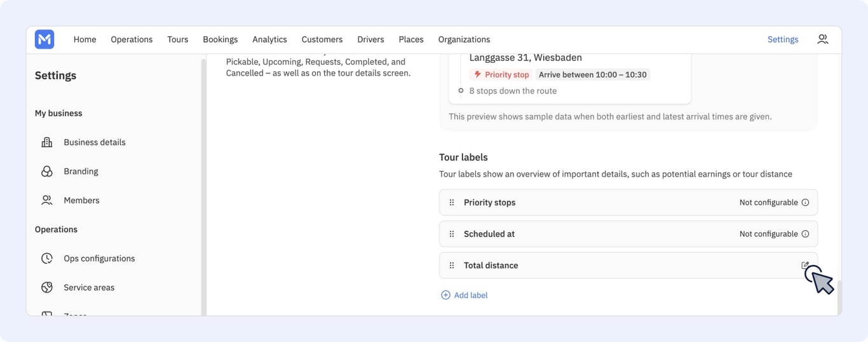Open Ops configurations settings
This screenshot has width=868, height=342.
[x=99, y=258]
